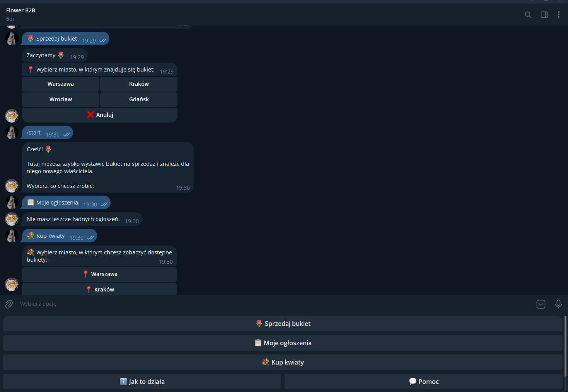The image size is (568, 392).
Task: Choose Kraków in the sell bouquet city buttons
Action: (x=139, y=84)
